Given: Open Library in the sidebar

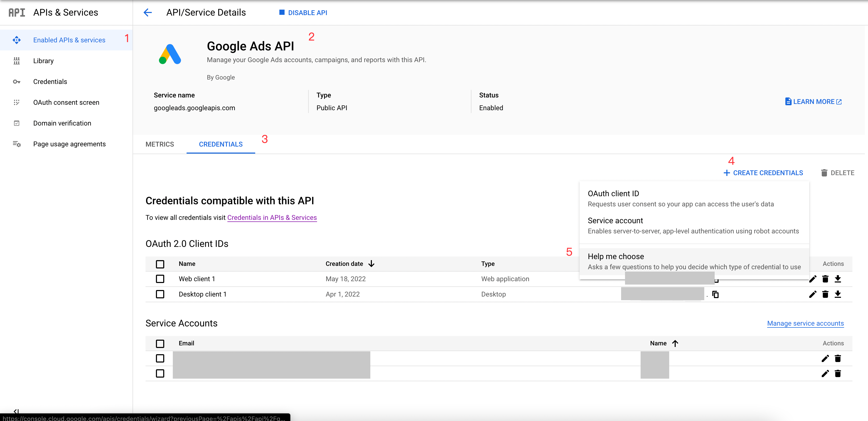Looking at the screenshot, I should [x=66, y=61].
